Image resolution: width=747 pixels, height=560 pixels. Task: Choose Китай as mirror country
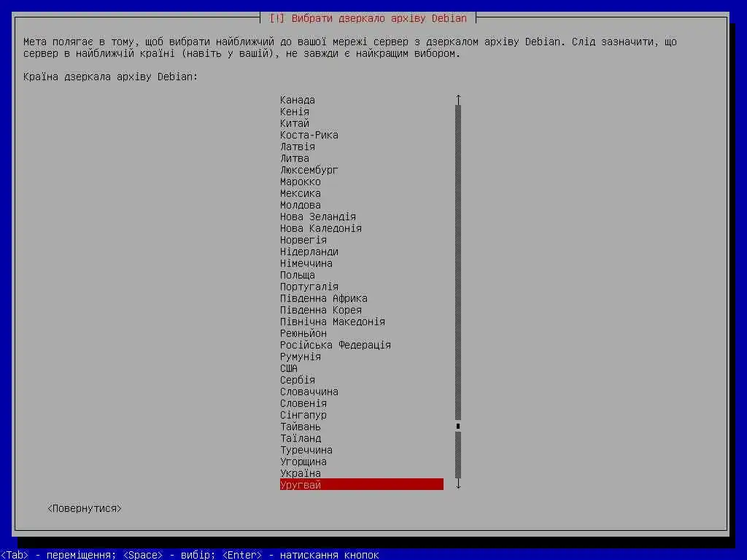(x=295, y=123)
